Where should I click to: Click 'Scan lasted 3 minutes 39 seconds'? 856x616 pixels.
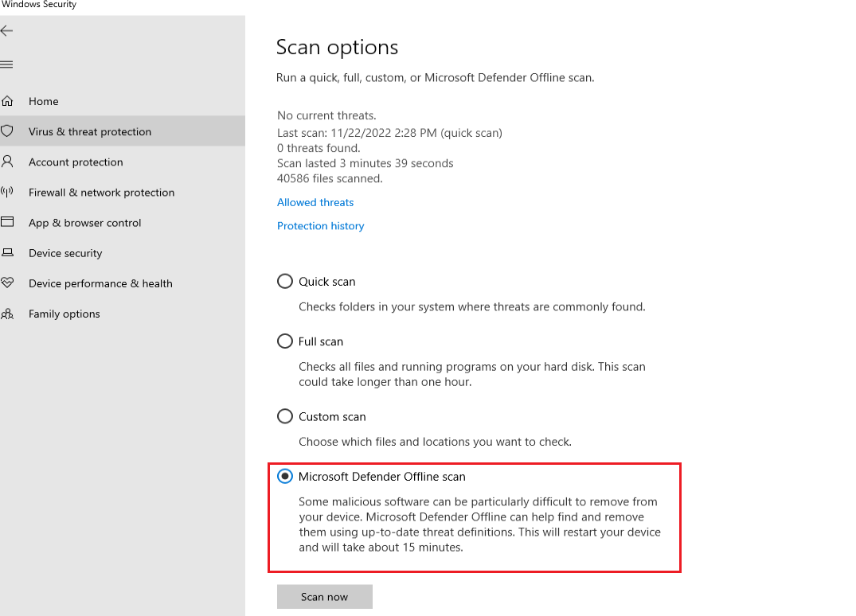click(365, 164)
